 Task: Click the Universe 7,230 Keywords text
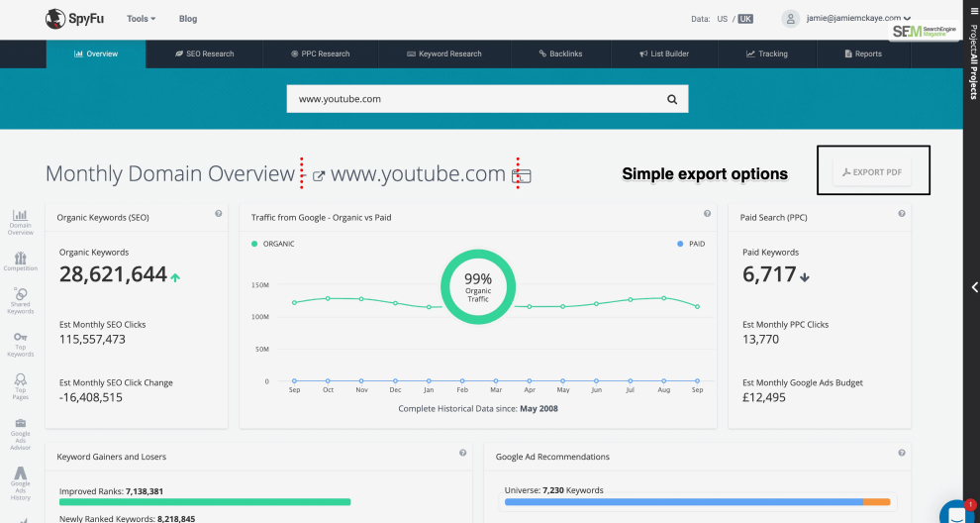click(x=553, y=490)
